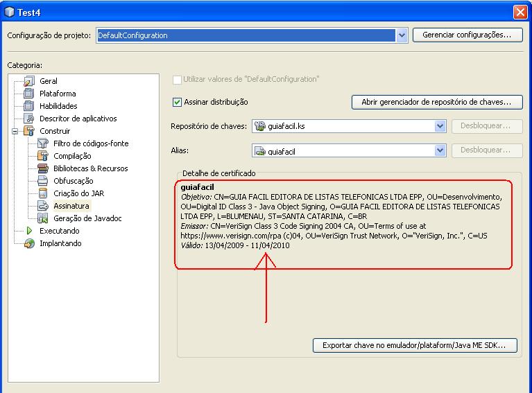Click the Objetivo CN=GUIA FACIL line
Viewport: 532px width, 393px height.
pyautogui.click(x=341, y=197)
